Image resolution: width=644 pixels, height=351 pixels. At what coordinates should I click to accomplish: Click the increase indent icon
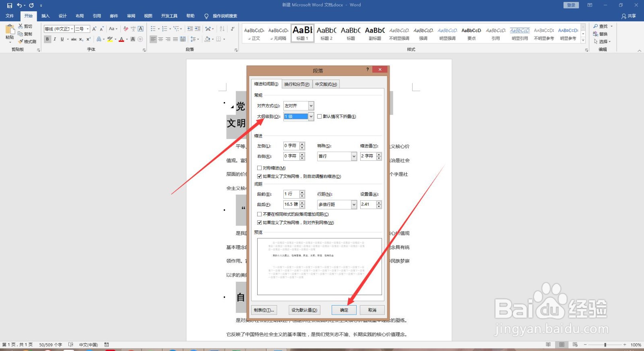pos(198,29)
